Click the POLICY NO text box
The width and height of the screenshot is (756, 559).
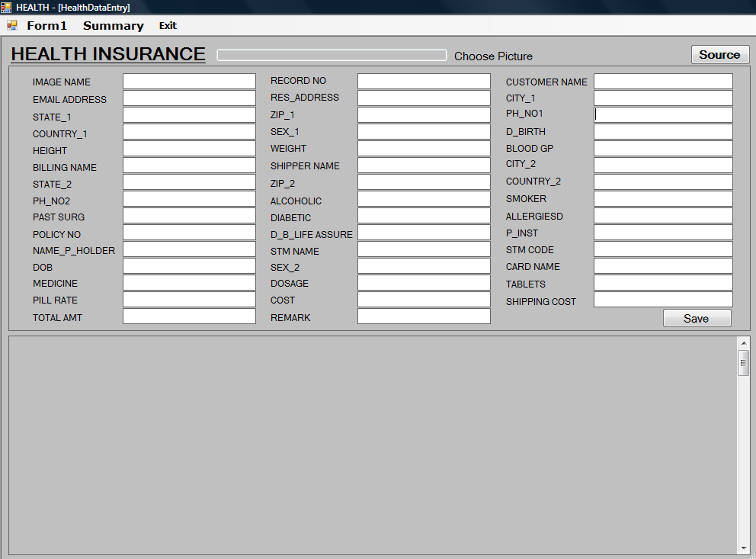189,233
